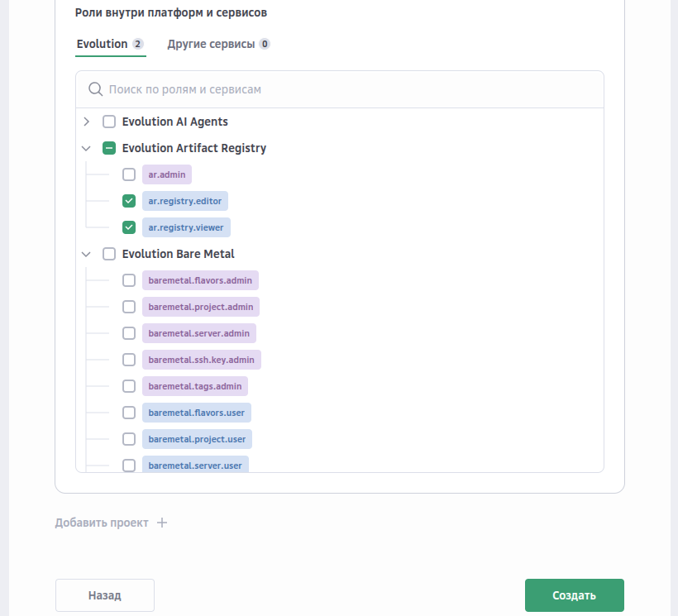
Task: Toggle the Evolution Artifact Registry checkbox
Action: click(x=109, y=148)
